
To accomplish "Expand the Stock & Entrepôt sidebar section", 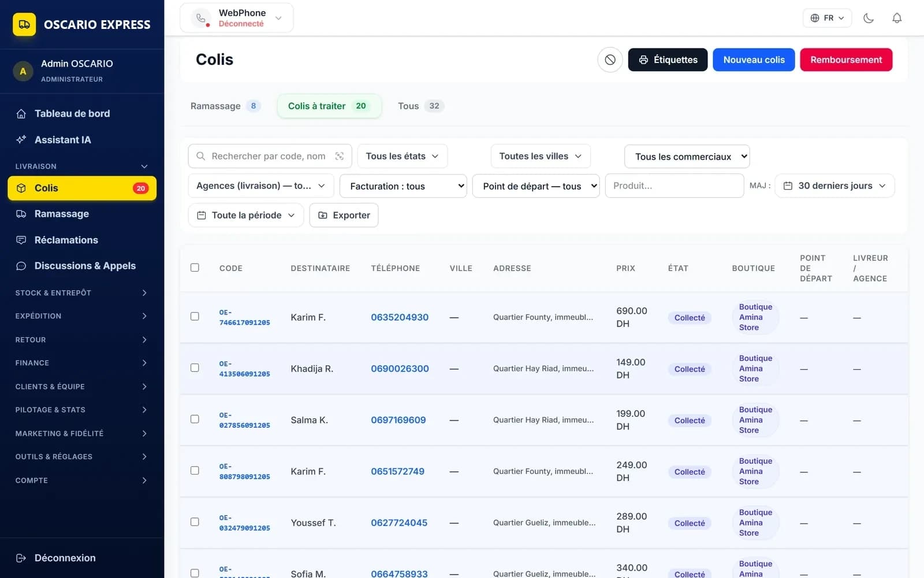I will [x=82, y=293].
